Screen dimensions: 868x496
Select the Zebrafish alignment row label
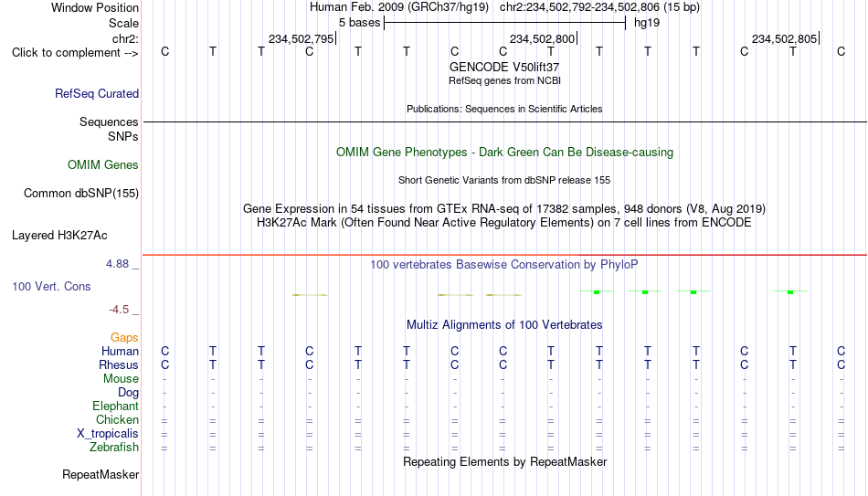(114, 447)
